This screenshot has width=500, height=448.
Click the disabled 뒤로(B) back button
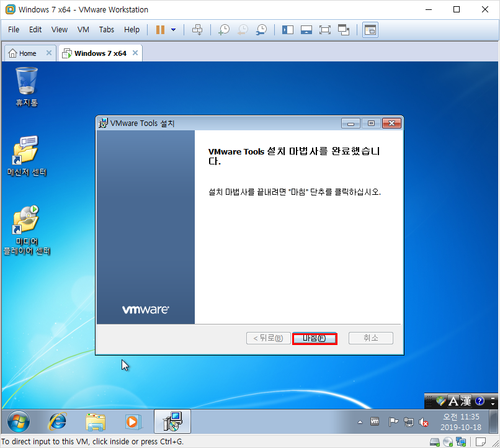(x=268, y=338)
